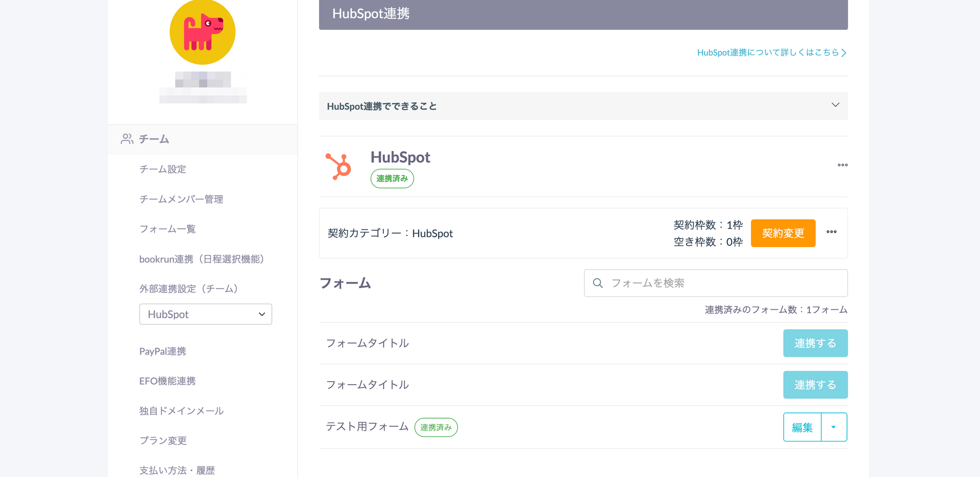Open 独自ドメインメール settings
Screen dimensions: 980x477
coord(181,411)
